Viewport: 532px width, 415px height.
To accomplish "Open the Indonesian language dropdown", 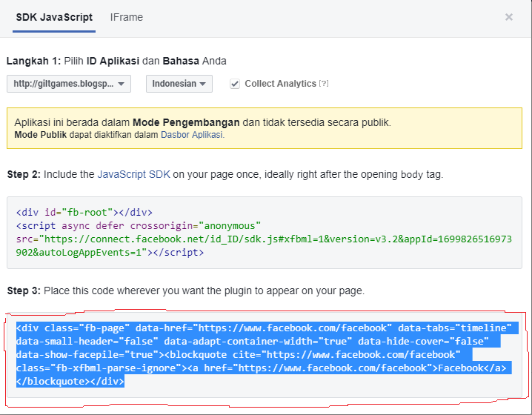I will (x=179, y=84).
